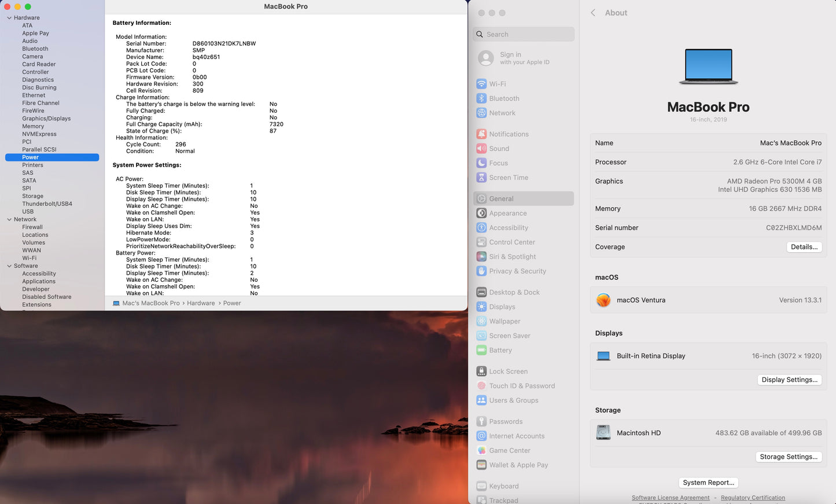This screenshot has height=504, width=836.
Task: Collapse the Software tree section
Action: click(x=9, y=266)
